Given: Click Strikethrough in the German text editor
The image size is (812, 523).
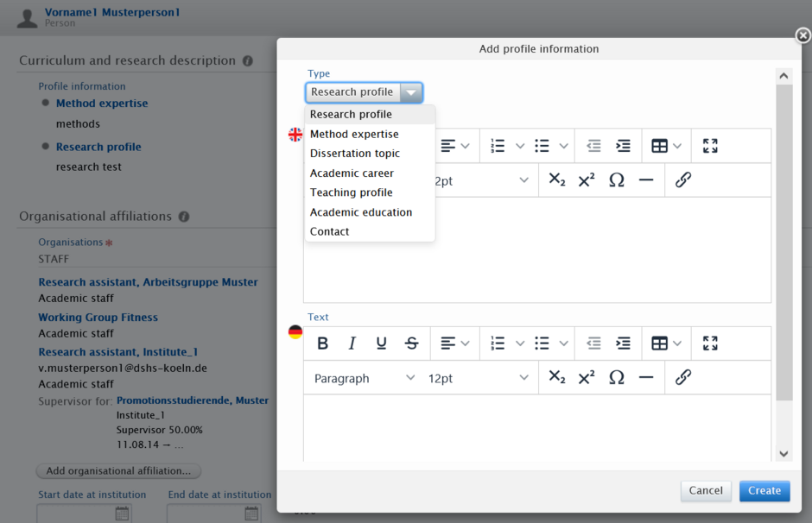Looking at the screenshot, I should coord(412,343).
